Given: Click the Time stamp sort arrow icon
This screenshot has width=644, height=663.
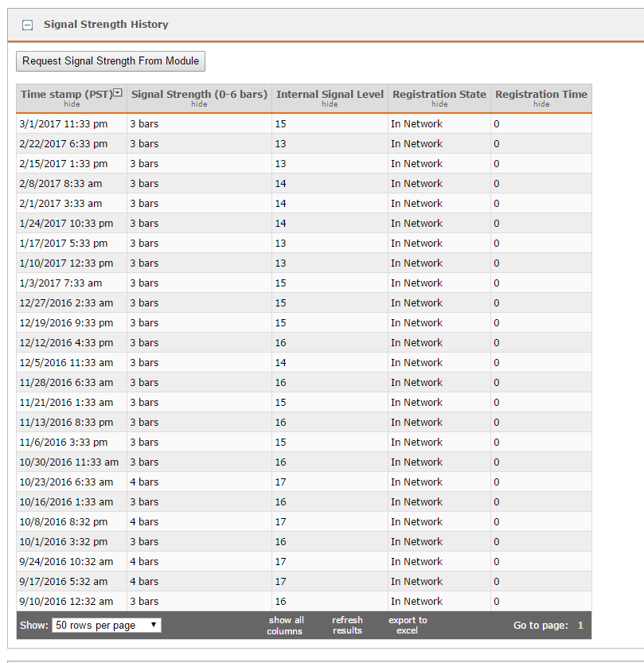Looking at the screenshot, I should pyautogui.click(x=118, y=93).
